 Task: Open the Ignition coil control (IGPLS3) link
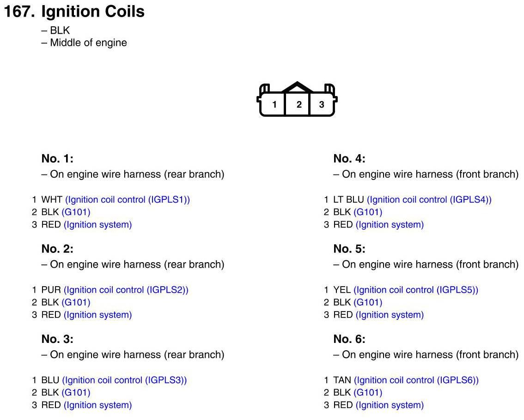[x=124, y=380]
